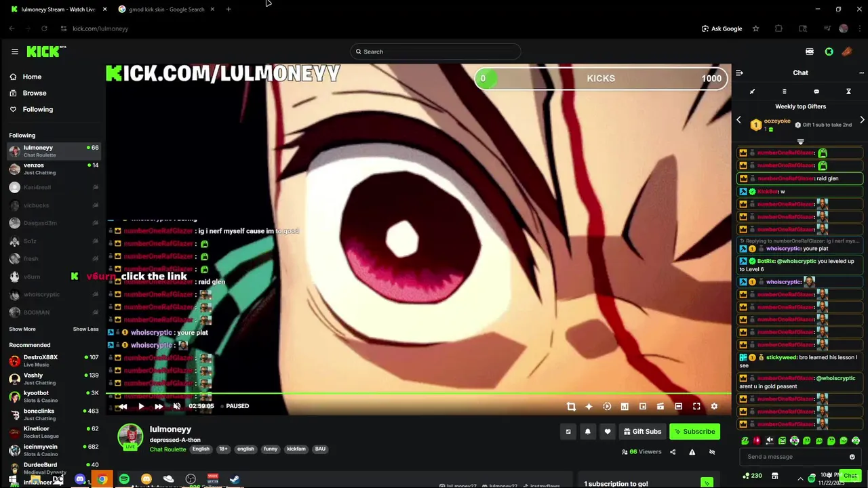Expand Following list with Show More
Screen dimensions: 868x488
22,329
